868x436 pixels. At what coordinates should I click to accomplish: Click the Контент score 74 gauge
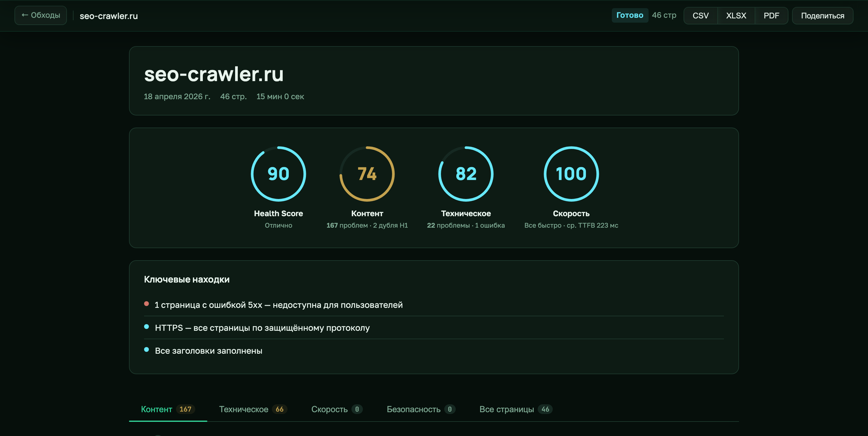[x=367, y=174]
